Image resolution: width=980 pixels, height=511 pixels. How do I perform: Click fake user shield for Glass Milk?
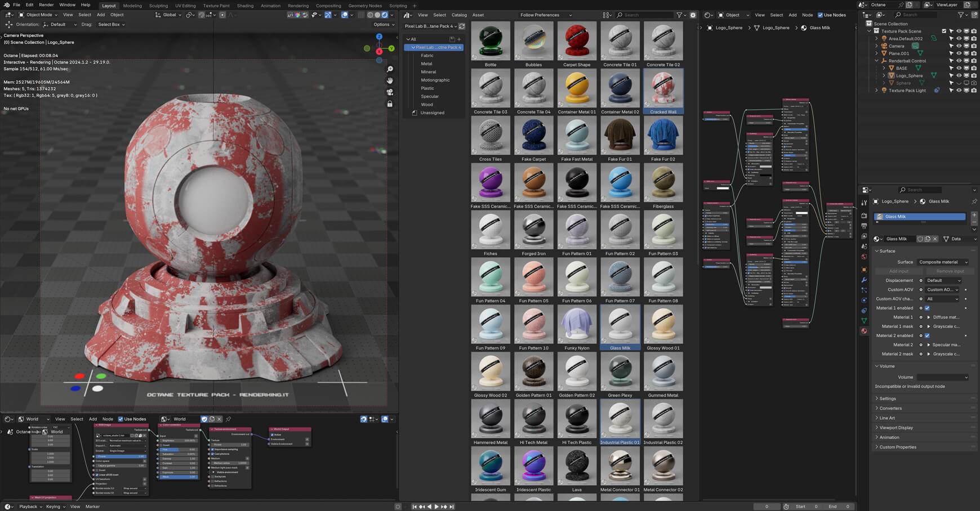pyautogui.click(x=920, y=239)
